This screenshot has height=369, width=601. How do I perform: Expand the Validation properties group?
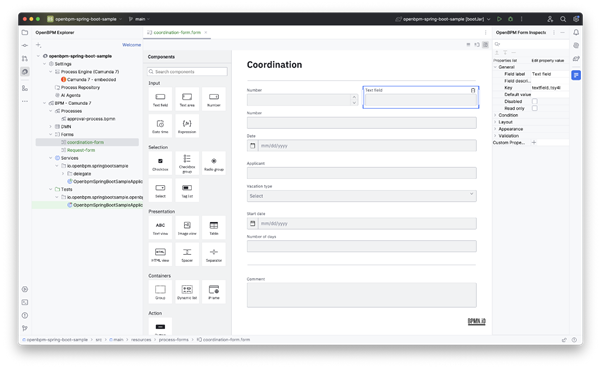coord(495,136)
